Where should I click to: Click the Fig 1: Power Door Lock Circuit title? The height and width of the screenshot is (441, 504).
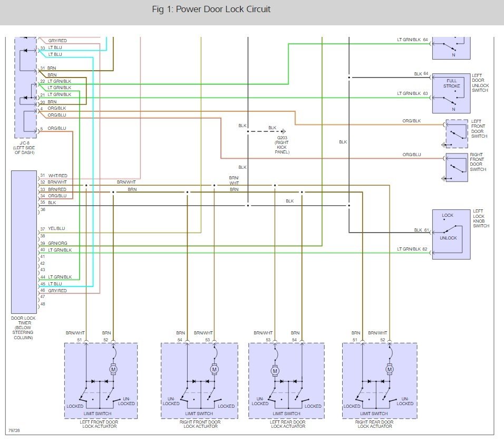[211, 9]
